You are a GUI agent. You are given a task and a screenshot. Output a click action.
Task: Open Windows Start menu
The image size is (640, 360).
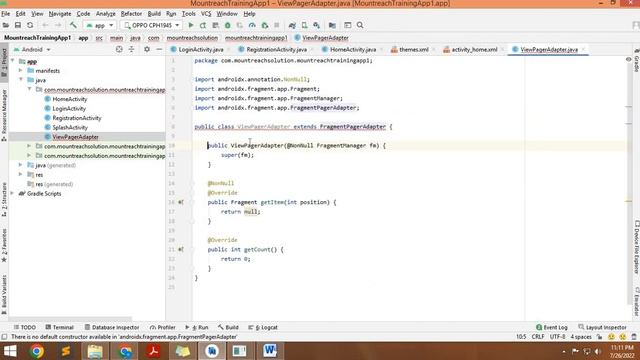(x=10, y=351)
